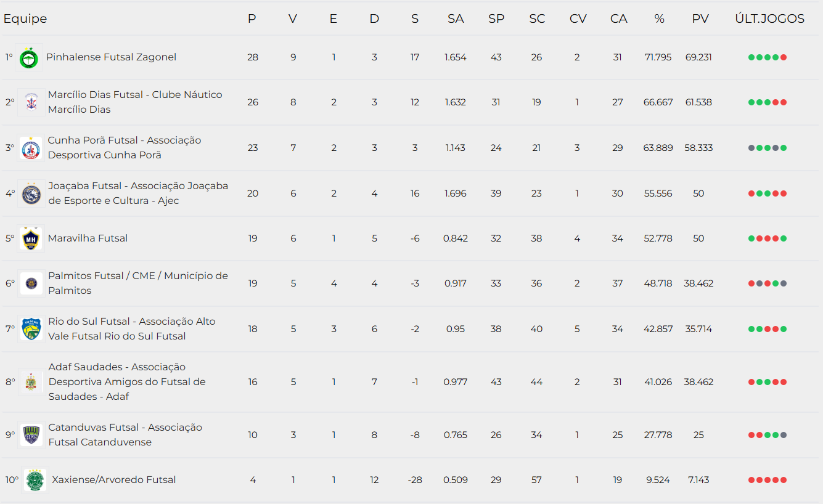823x504 pixels.
Task: Click the last gray dot in Catanduvas' recent games
Action: 784,435
